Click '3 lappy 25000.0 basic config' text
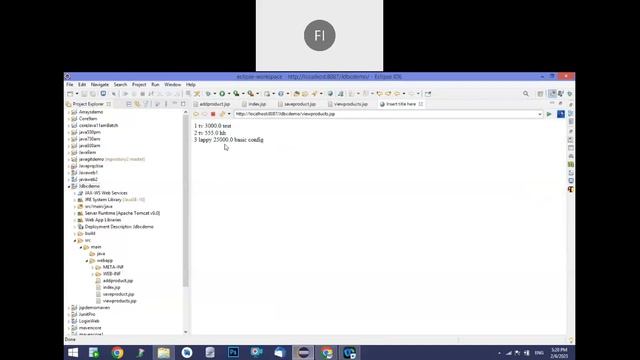This screenshot has height=360, width=640. [x=229, y=140]
